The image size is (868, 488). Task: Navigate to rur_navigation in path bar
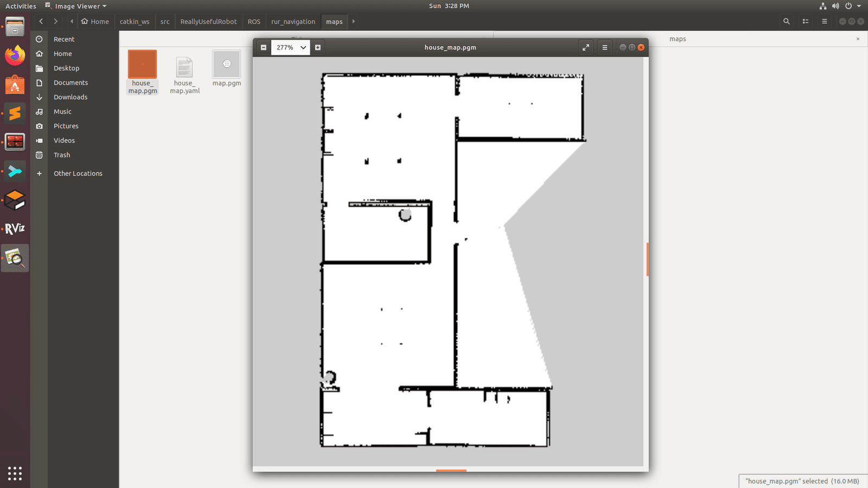click(293, 22)
